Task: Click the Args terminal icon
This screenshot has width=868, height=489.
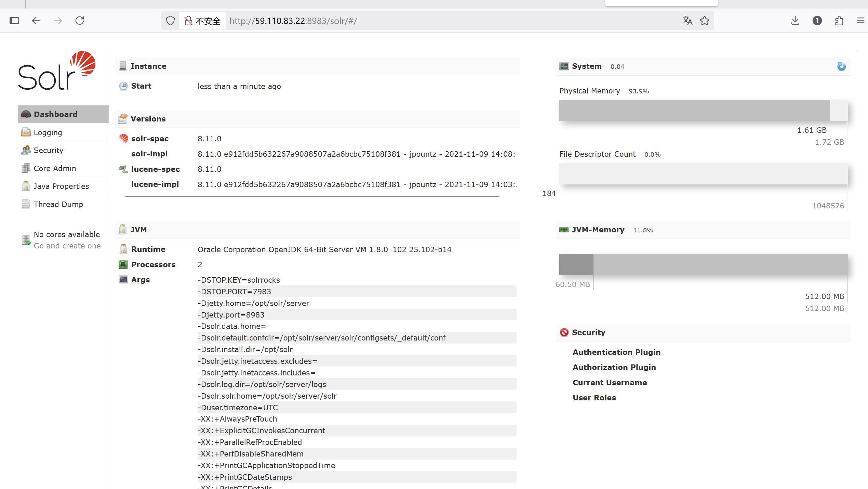Action: [x=123, y=279]
